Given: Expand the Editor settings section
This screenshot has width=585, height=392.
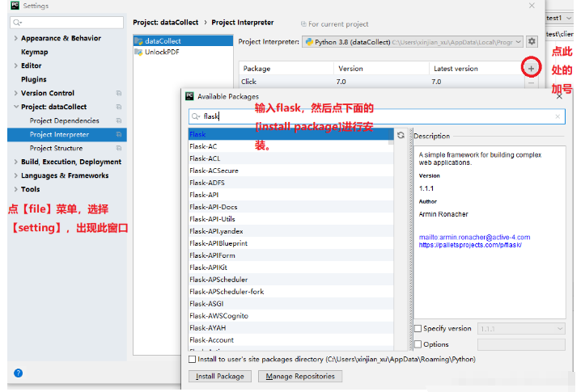Looking at the screenshot, I should coord(15,65).
